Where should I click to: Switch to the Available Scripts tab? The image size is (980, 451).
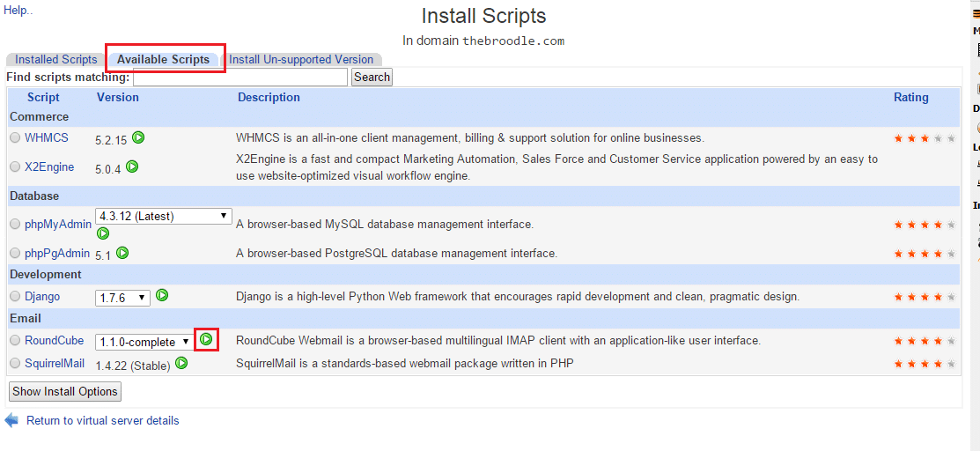[163, 59]
